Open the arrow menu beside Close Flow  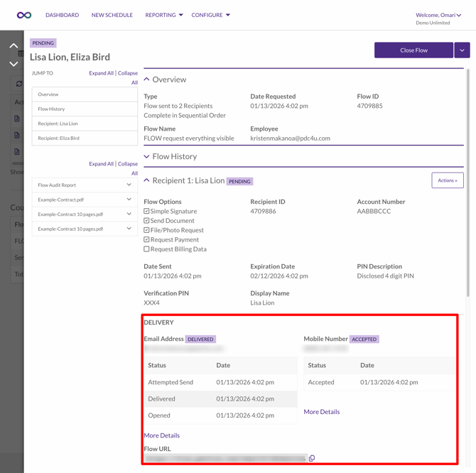462,50
